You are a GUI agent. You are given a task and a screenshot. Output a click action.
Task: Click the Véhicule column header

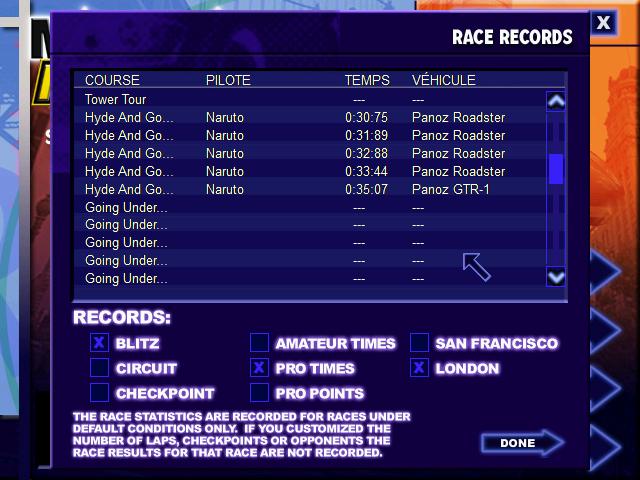443,80
